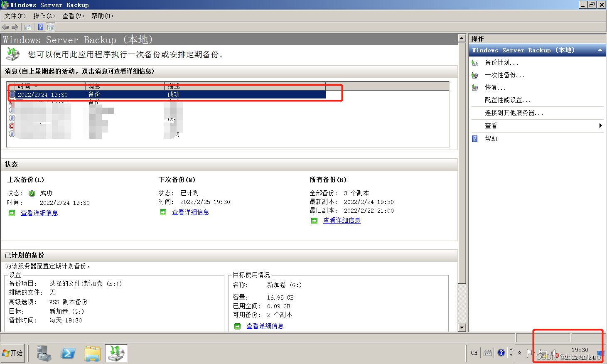Click the muted speaker icon in the tray
Screen dimensions: 607x364
tap(555, 354)
